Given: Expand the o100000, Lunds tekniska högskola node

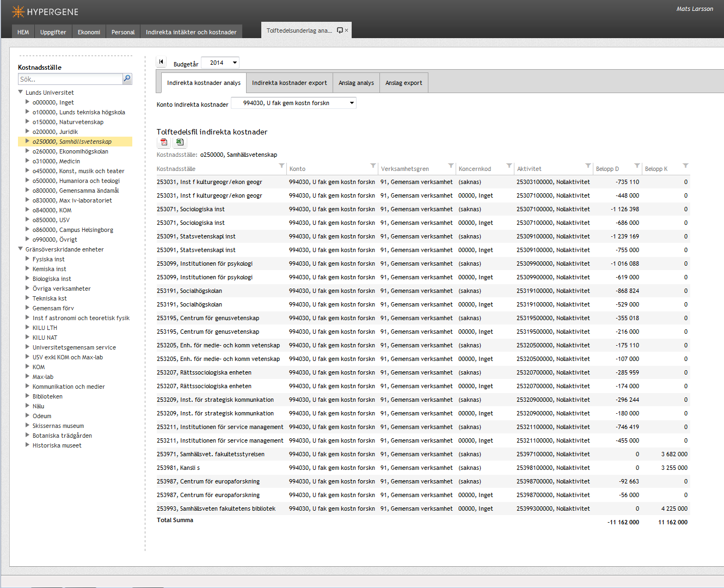Looking at the screenshot, I should [27, 112].
